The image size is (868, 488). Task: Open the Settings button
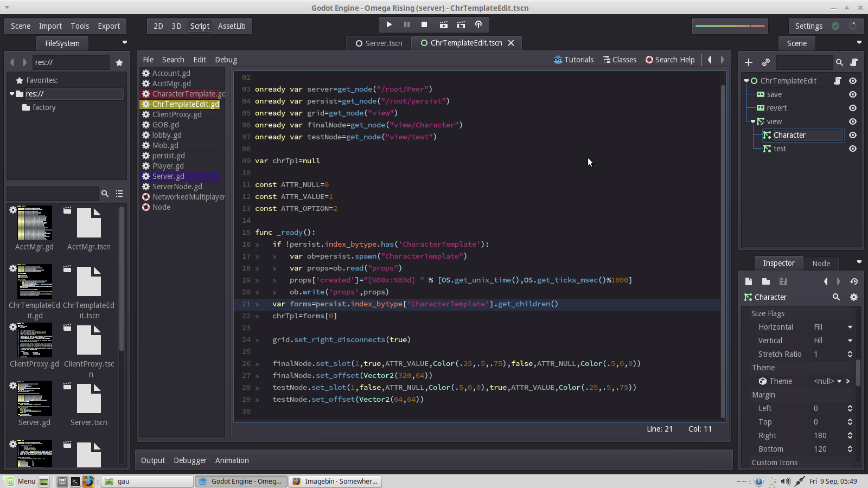(x=808, y=26)
